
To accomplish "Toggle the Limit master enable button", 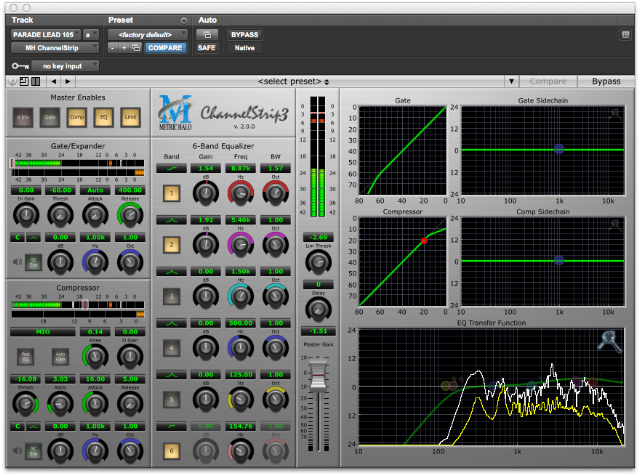I will (x=131, y=117).
